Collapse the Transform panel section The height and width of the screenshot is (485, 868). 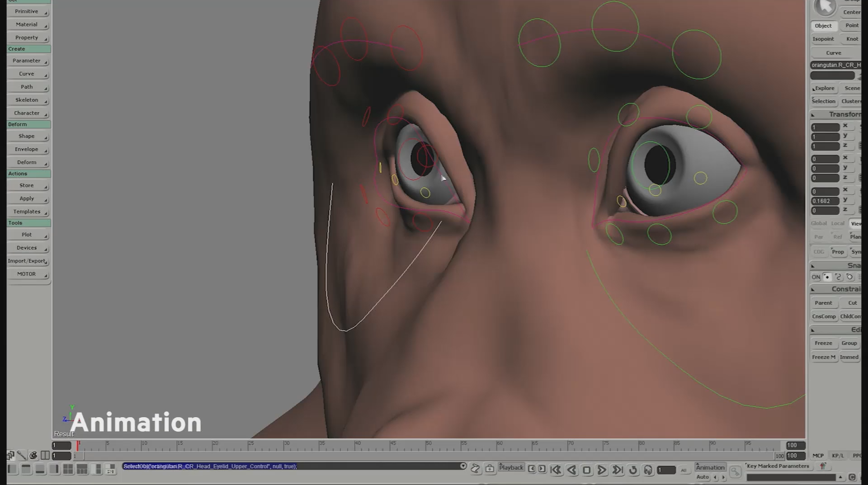813,115
